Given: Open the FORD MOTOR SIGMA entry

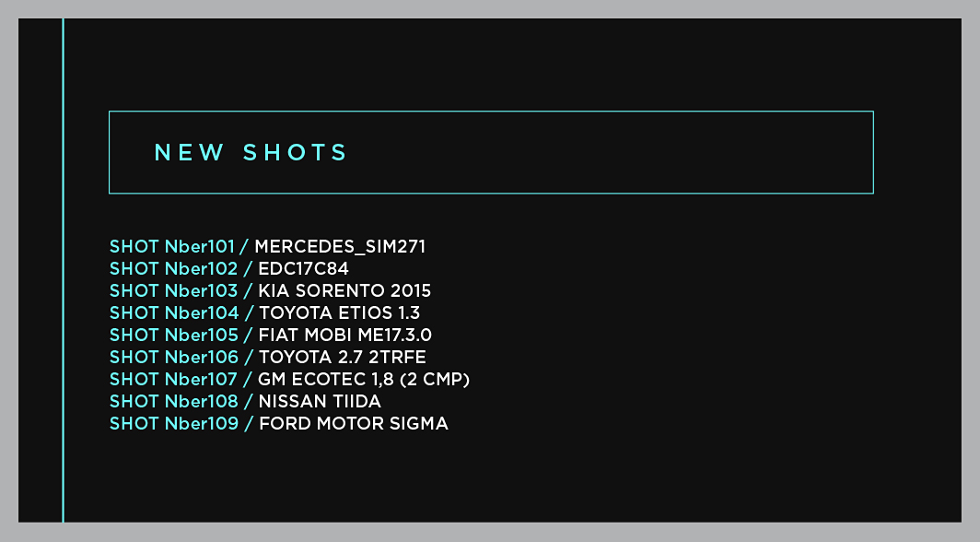Looking at the screenshot, I should (x=354, y=424).
